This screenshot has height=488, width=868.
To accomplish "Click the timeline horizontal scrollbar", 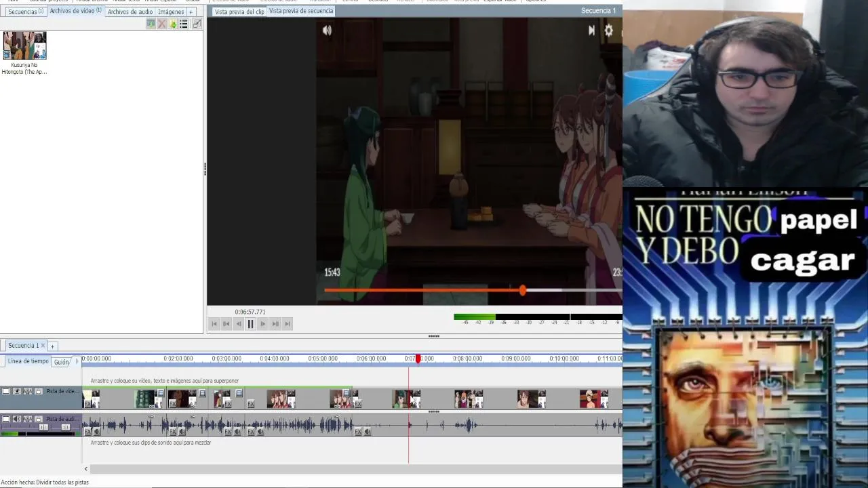I will pos(356,468).
